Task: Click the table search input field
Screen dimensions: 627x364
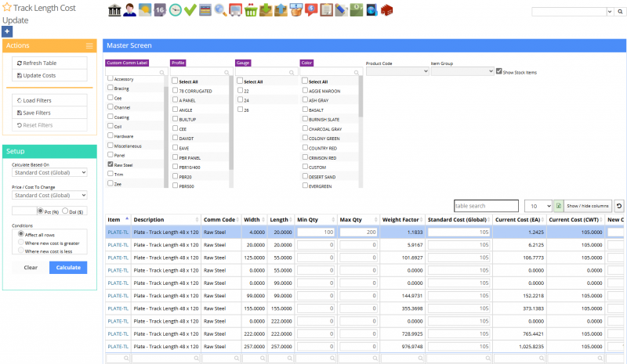Action: (486, 206)
